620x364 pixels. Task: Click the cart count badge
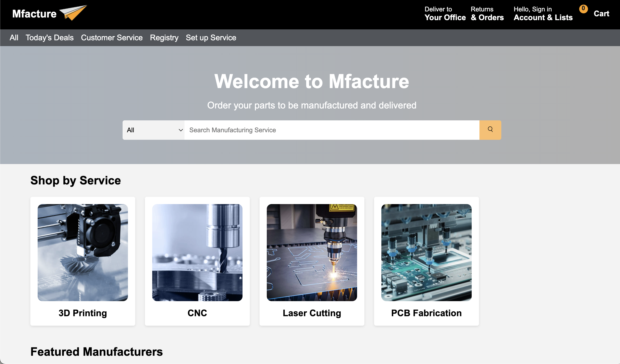coord(583,8)
